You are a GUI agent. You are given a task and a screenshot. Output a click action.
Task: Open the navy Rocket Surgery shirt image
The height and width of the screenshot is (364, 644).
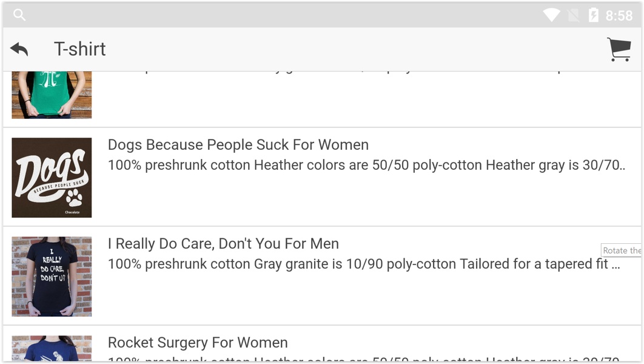(x=52, y=348)
